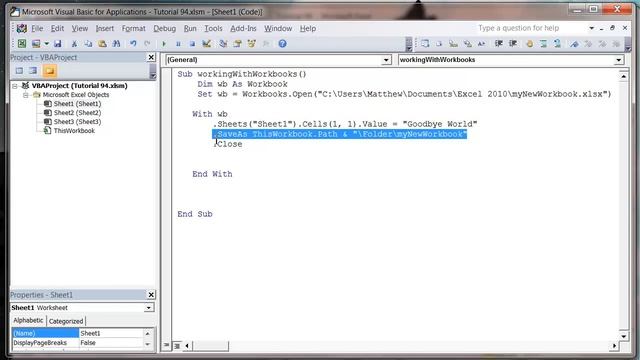Open the Object Browser
640x360 pixels.
point(251,44)
